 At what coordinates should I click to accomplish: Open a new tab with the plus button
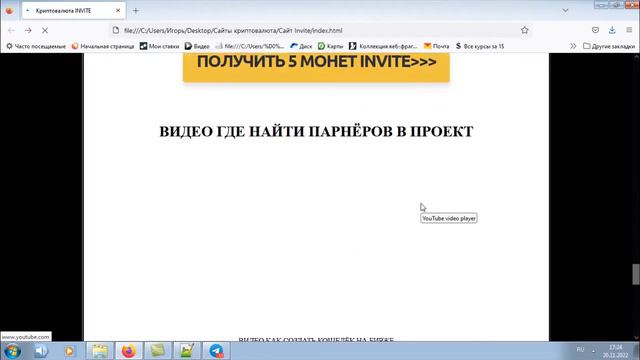click(x=136, y=11)
